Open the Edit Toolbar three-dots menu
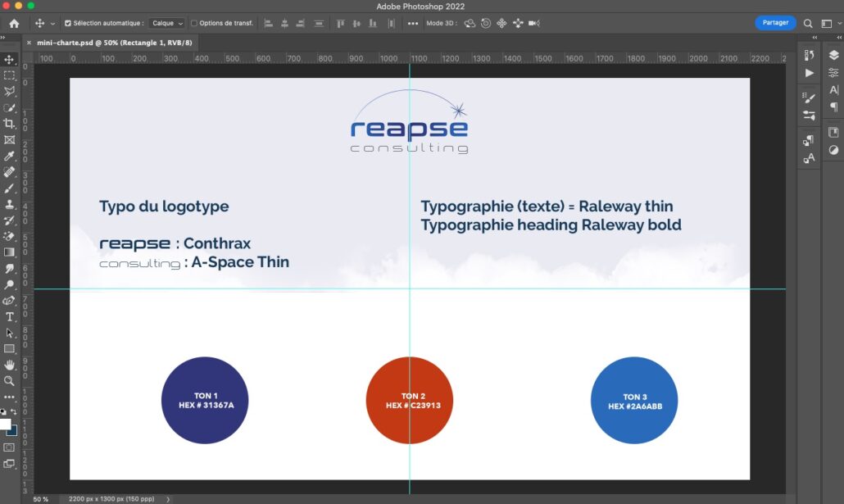Viewport: 844px width, 504px height. point(9,397)
